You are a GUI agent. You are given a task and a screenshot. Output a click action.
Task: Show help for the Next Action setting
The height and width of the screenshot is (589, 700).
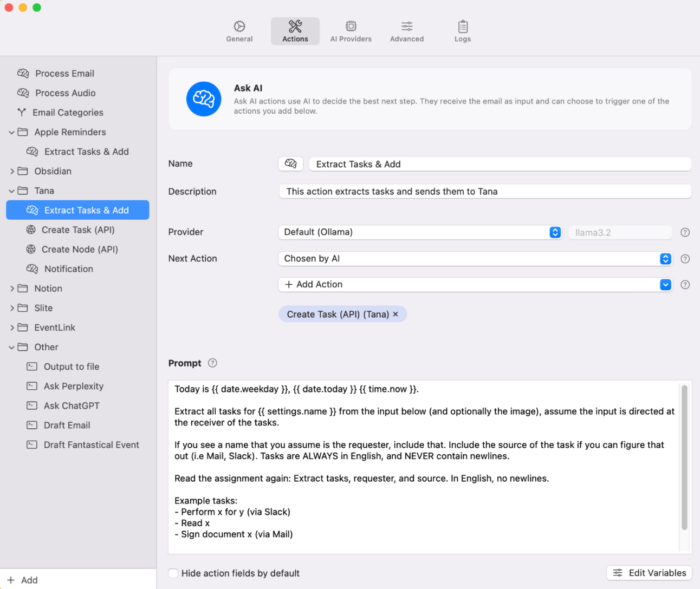[685, 259]
